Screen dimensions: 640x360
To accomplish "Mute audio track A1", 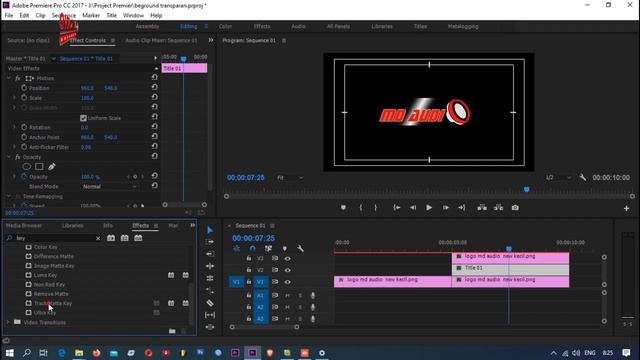I will [x=287, y=296].
